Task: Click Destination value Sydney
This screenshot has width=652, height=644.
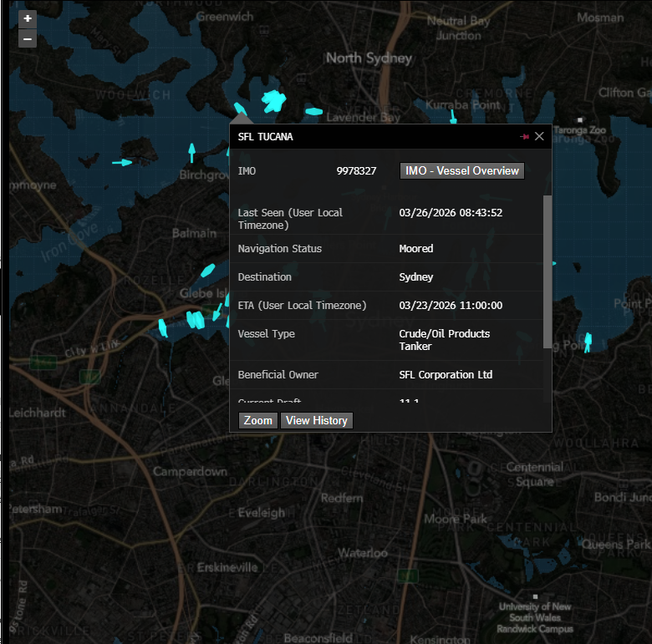Action: (x=416, y=277)
